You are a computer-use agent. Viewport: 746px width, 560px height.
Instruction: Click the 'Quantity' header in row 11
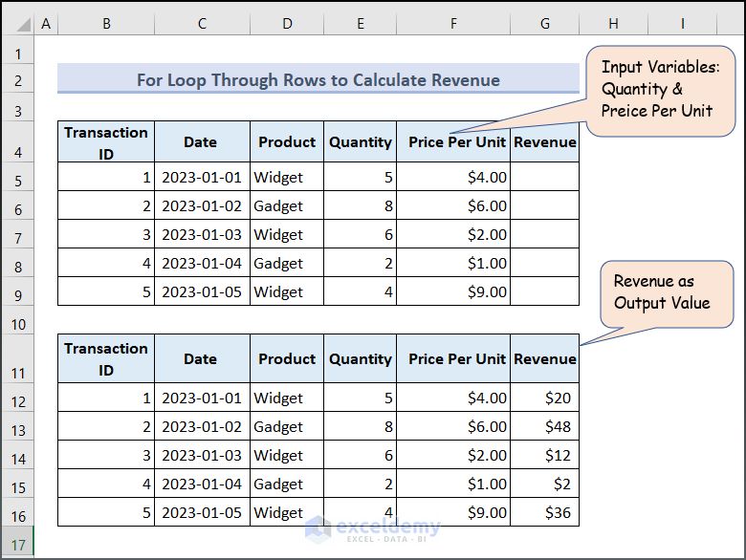coord(360,358)
